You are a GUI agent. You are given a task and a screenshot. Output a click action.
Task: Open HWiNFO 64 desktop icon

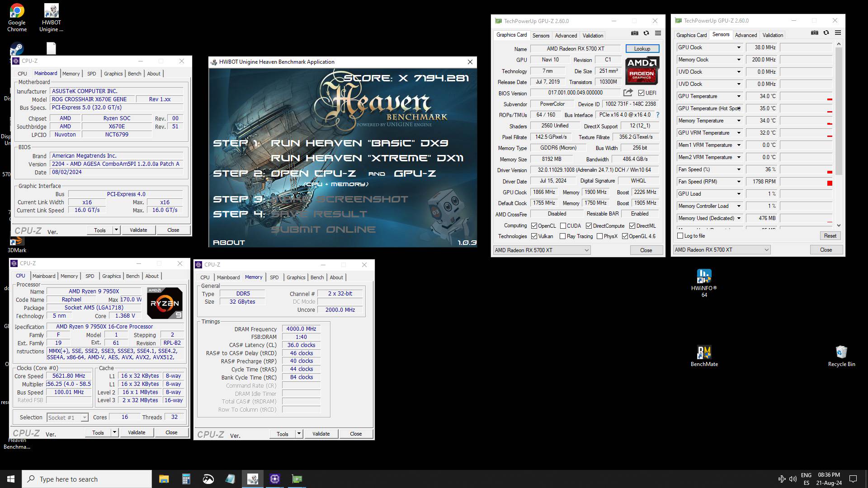(704, 283)
